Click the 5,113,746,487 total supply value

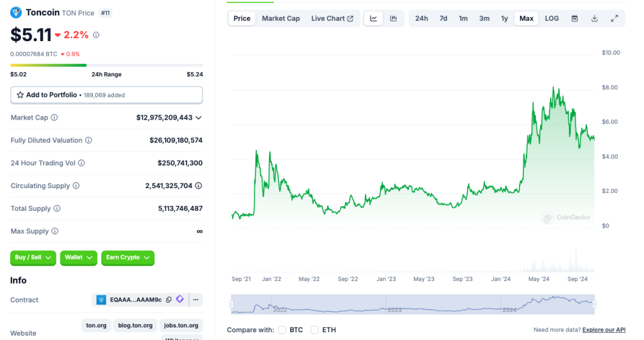tap(180, 208)
